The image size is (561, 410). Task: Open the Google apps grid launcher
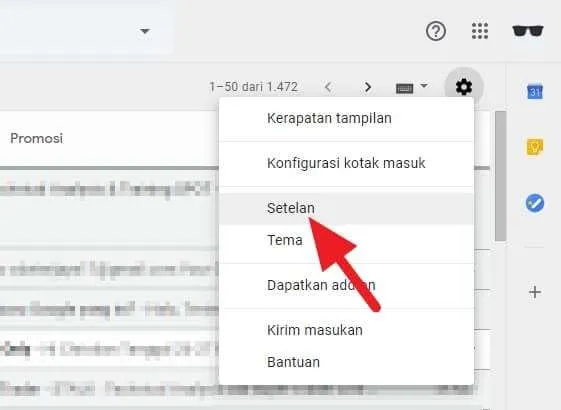[480, 31]
